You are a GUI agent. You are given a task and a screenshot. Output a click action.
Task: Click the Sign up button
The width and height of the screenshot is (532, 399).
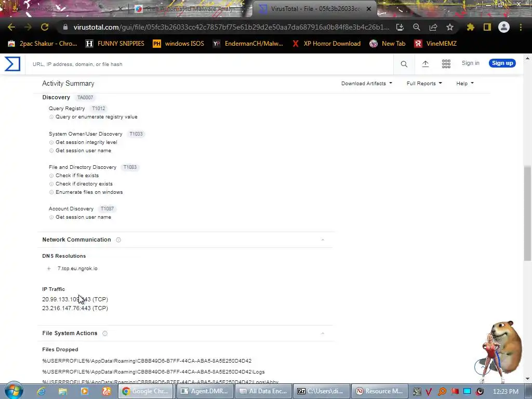[502, 63]
